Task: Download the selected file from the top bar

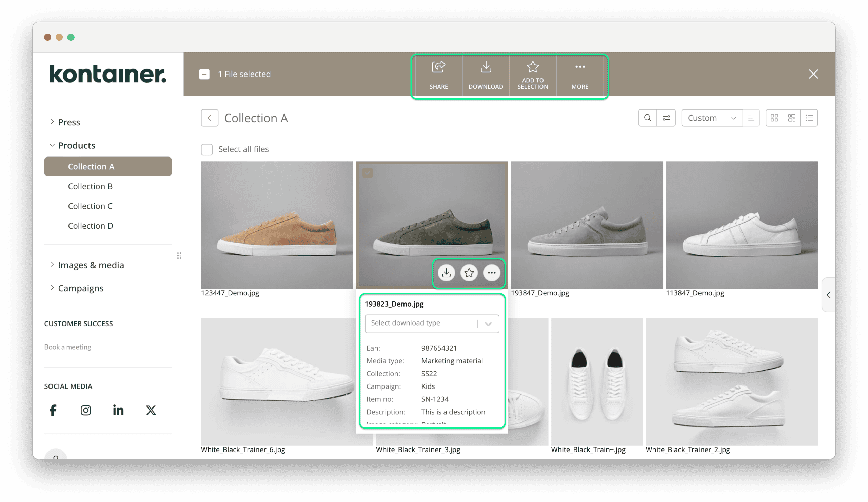Action: pos(486,75)
